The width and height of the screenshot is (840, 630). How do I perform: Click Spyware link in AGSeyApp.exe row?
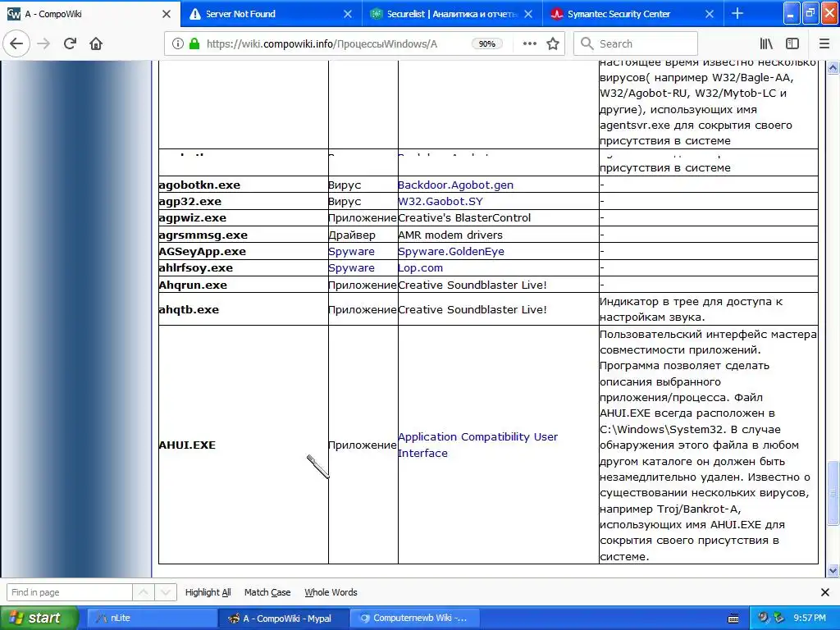[351, 251]
